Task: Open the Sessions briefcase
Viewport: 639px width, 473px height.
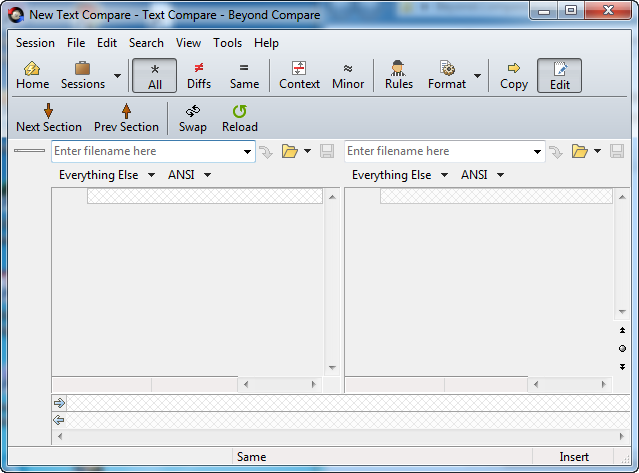Action: (x=83, y=76)
